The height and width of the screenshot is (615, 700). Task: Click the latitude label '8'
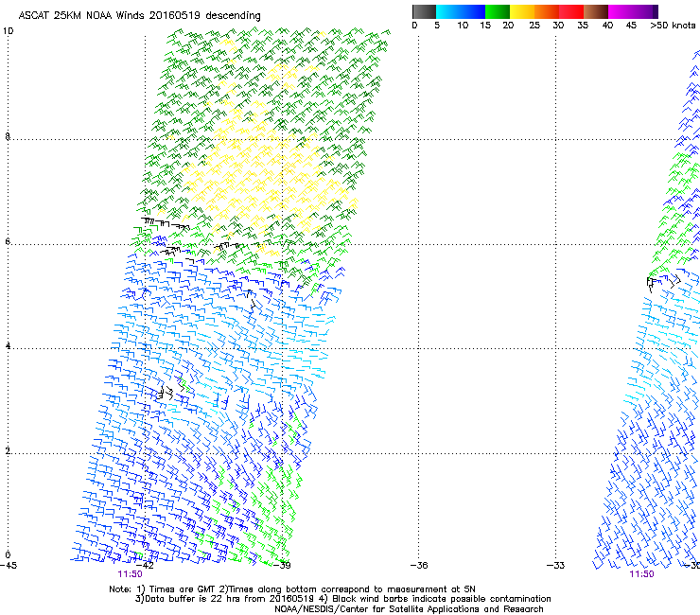pos(8,136)
